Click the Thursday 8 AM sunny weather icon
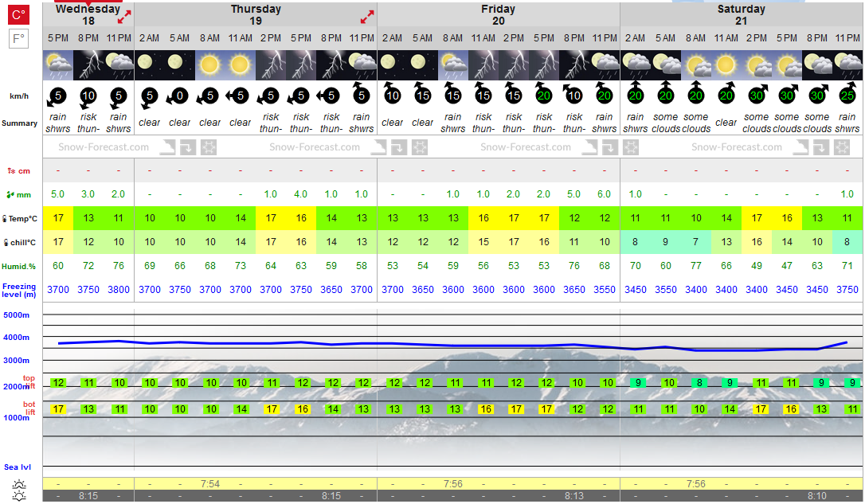 (209, 65)
